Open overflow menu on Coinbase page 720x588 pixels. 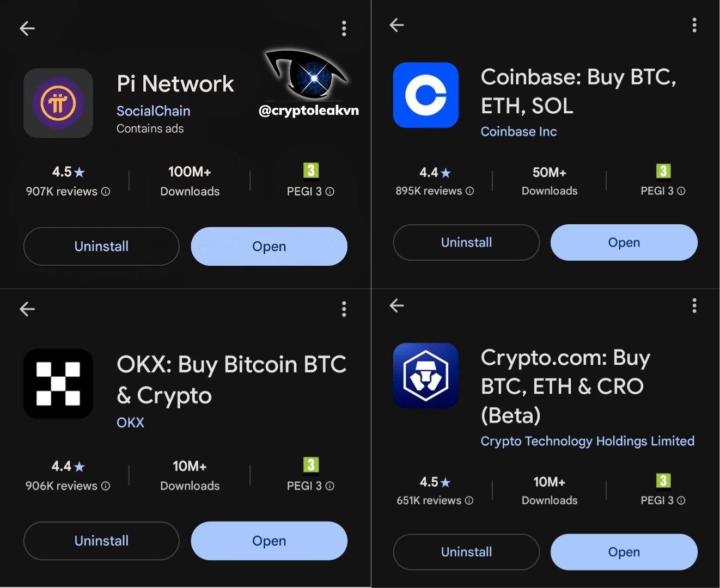(694, 25)
